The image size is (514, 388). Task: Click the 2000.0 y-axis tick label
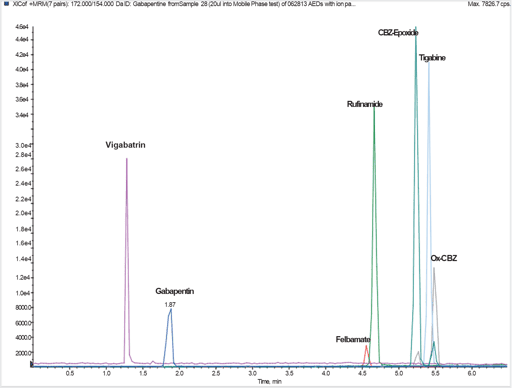tap(23, 353)
